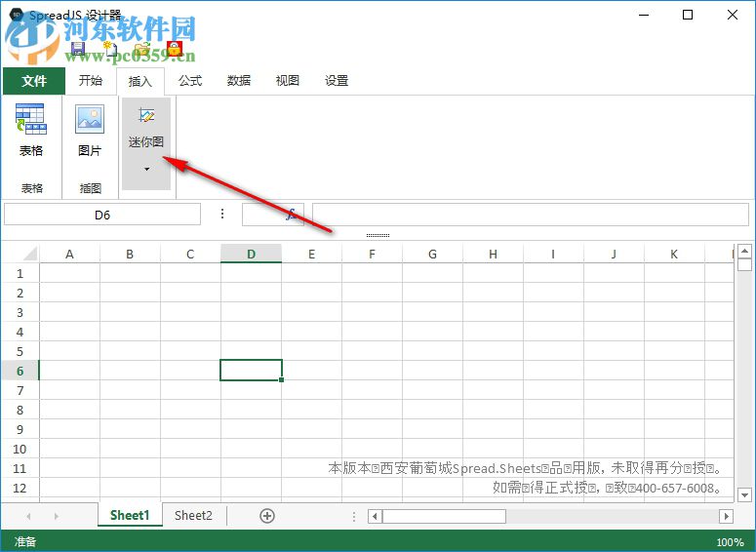Switch to the Sheet2 tab
The width and height of the screenshot is (756, 552).
[193, 515]
